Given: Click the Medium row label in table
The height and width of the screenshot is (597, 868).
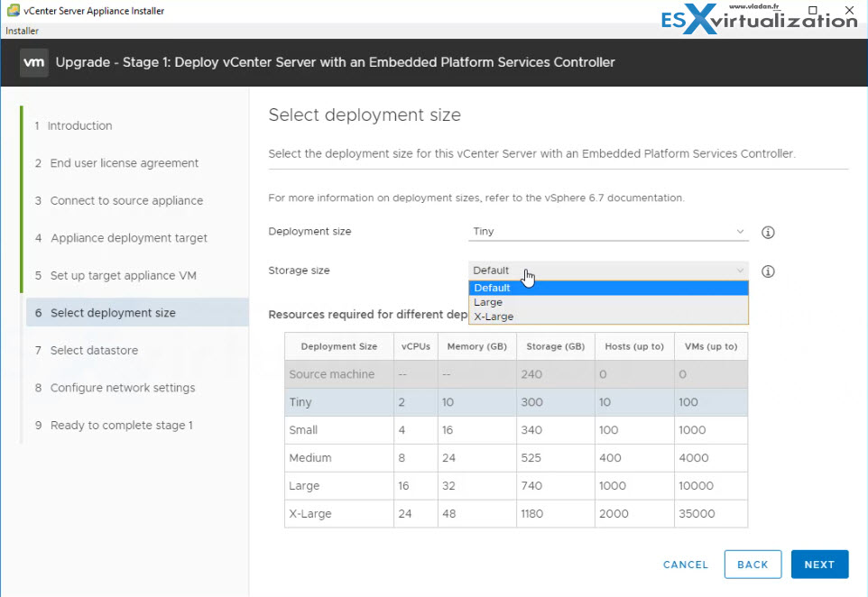Looking at the screenshot, I should click(x=310, y=458).
